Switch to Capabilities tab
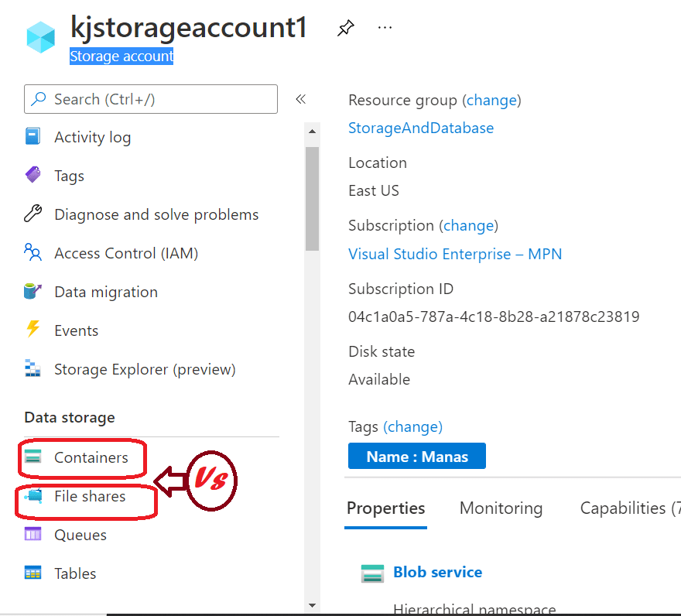Image resolution: width=681 pixels, height=616 pixels. pyautogui.click(x=630, y=508)
